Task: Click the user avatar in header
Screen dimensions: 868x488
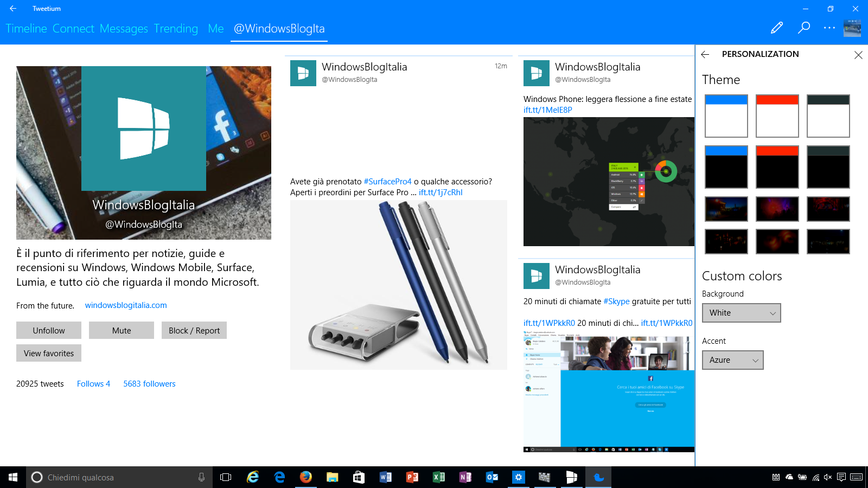Action: point(852,28)
